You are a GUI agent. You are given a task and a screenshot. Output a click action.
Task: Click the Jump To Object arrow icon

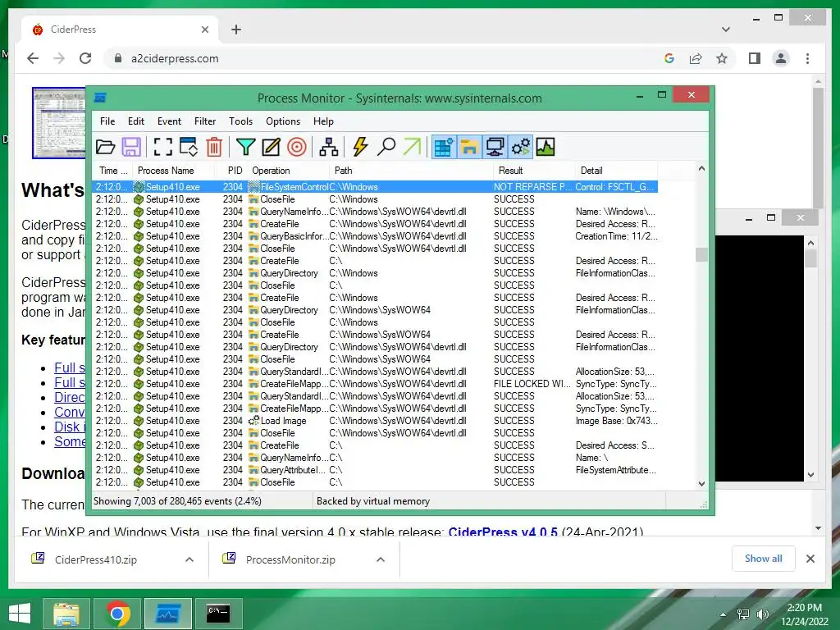412,147
